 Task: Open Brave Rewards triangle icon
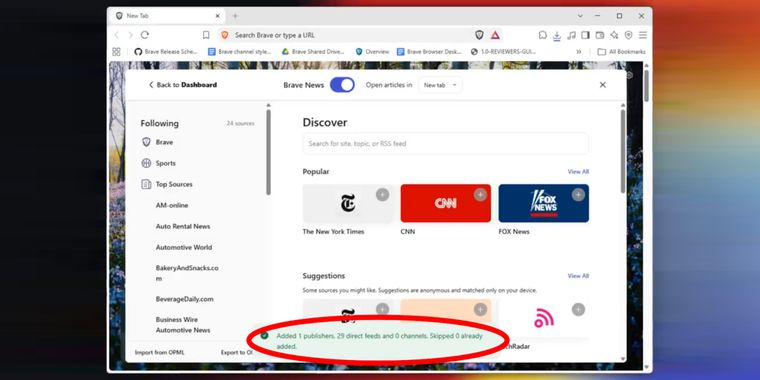point(495,35)
